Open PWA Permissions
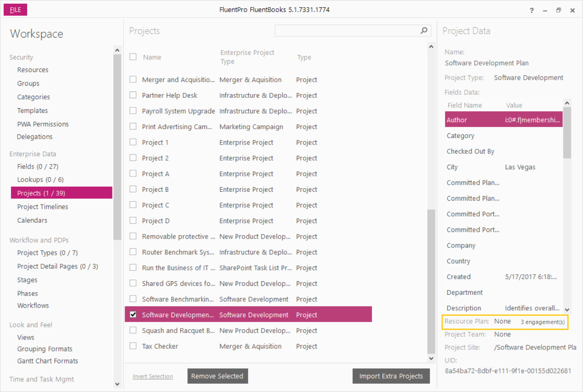This screenshot has height=392, width=583. [x=43, y=124]
